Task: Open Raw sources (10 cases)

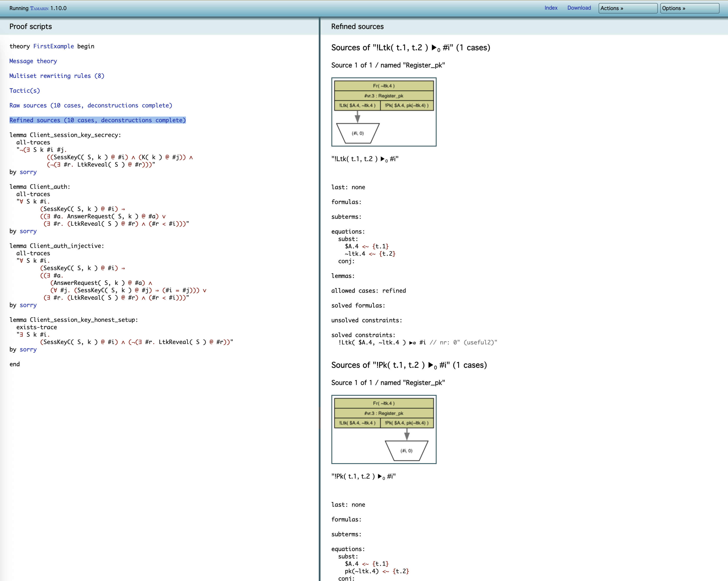Action: tap(90, 105)
